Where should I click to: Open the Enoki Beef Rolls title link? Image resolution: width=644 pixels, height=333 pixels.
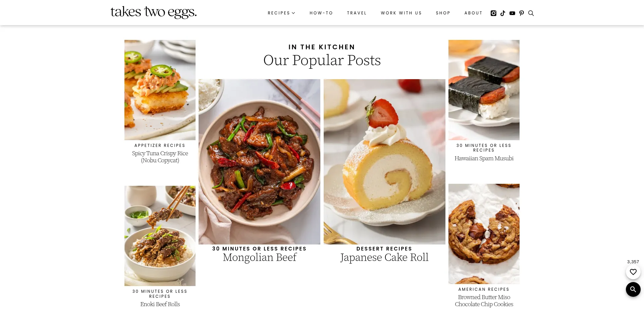pyautogui.click(x=160, y=304)
